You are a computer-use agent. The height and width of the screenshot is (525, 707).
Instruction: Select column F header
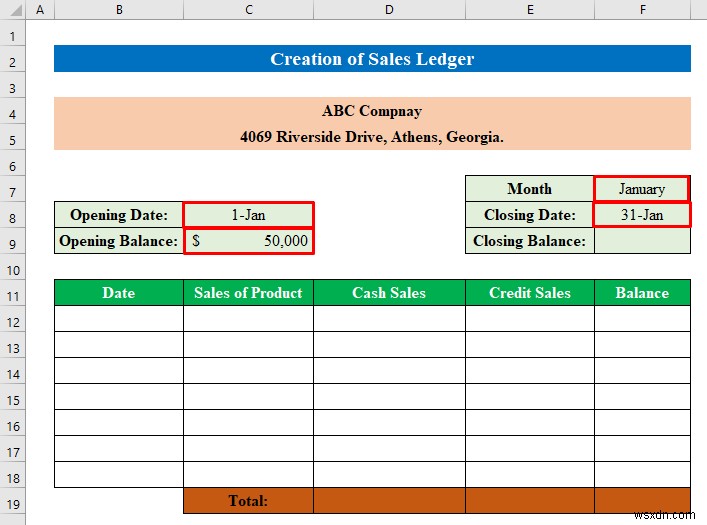click(x=643, y=9)
